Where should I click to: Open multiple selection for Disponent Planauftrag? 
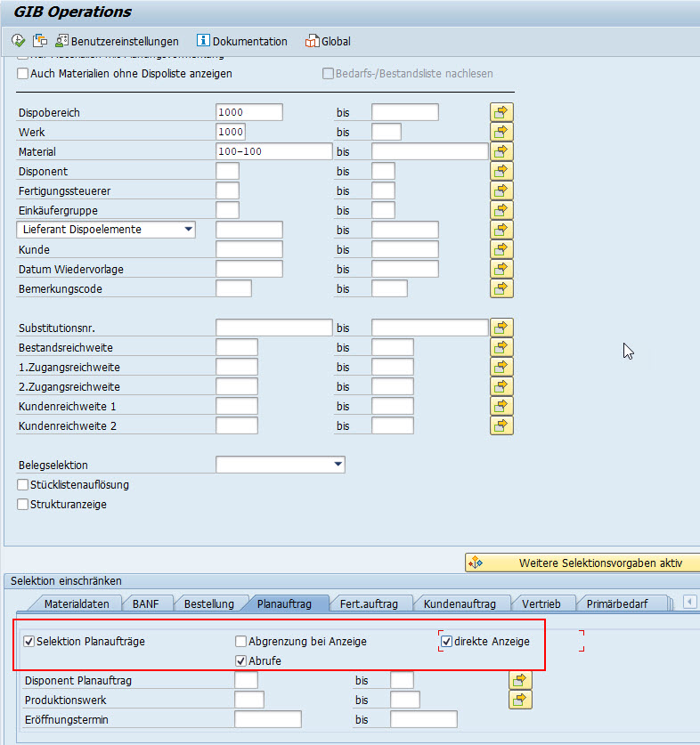click(520, 680)
